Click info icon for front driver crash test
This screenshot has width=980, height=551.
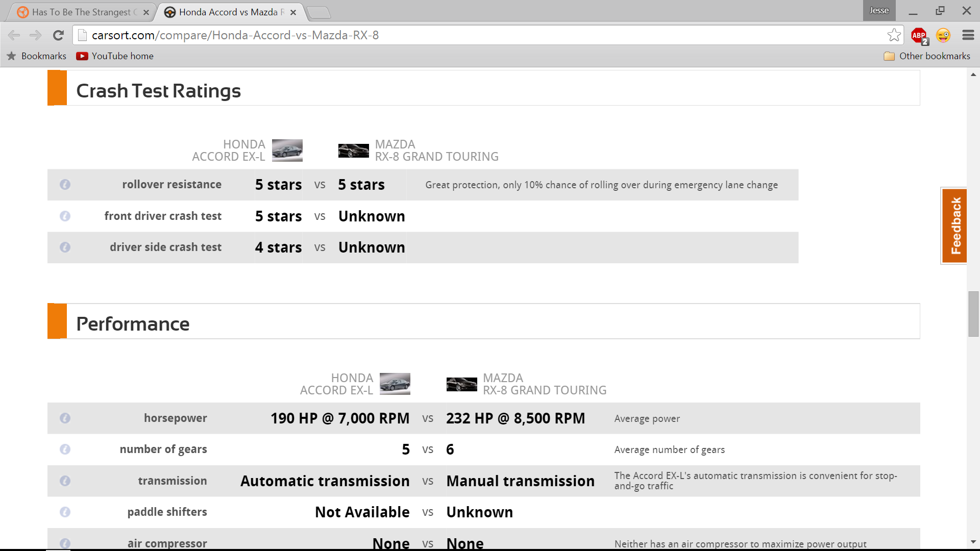(x=65, y=216)
